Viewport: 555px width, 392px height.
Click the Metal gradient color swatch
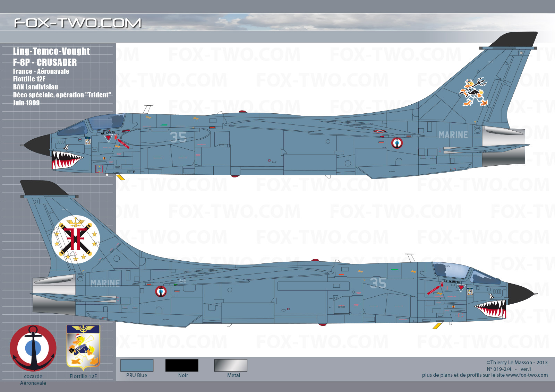pyautogui.click(x=231, y=365)
